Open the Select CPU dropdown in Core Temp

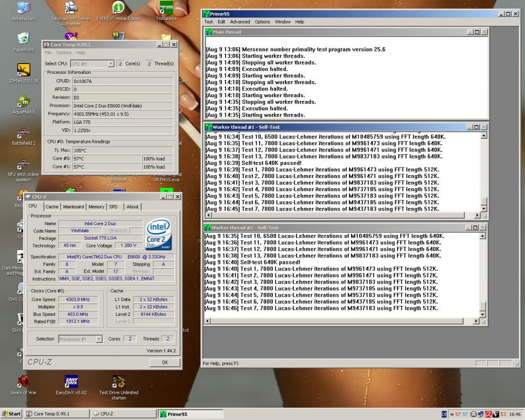click(x=92, y=64)
